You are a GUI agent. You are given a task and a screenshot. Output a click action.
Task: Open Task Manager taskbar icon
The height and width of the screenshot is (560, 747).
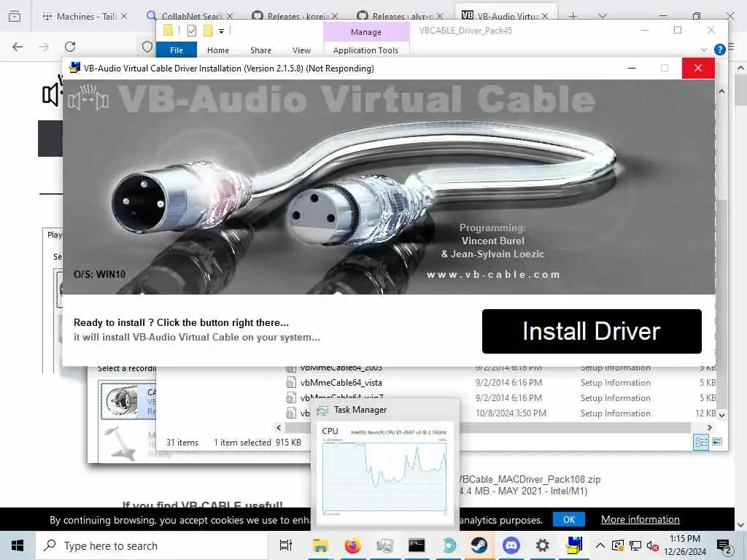pos(384,545)
